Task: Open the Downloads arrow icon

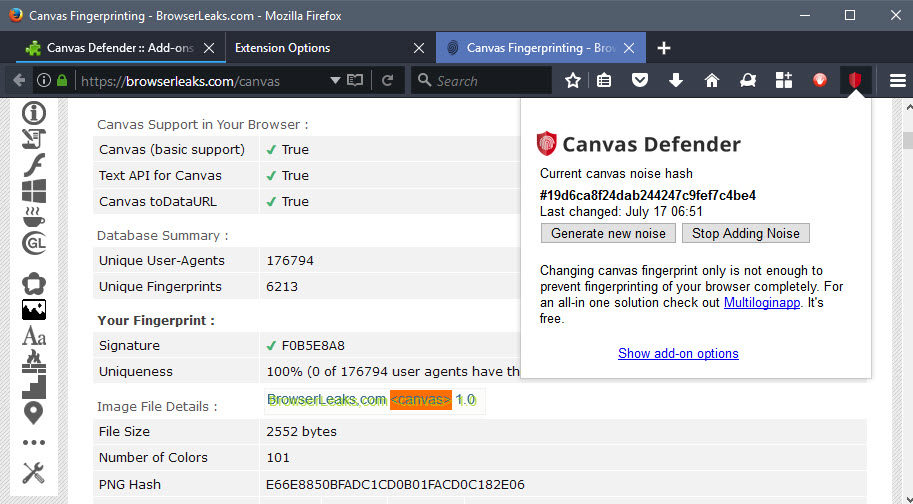Action: 676,80
